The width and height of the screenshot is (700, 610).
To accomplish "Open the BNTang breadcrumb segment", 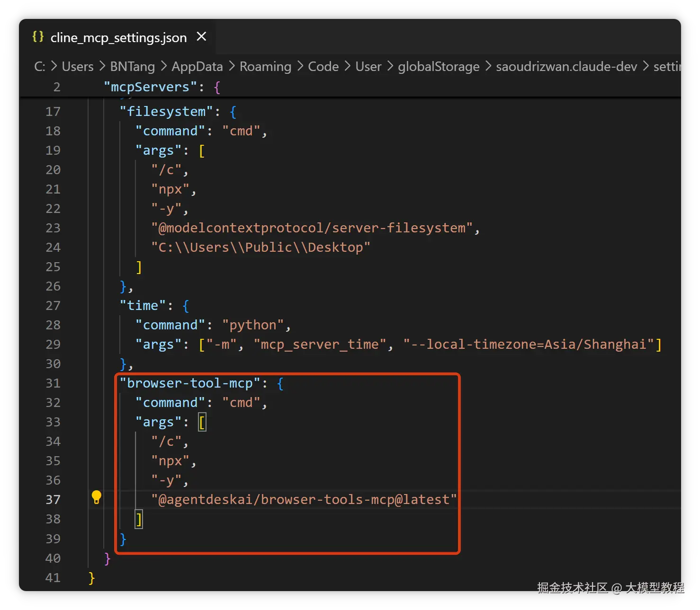I will click(x=133, y=67).
